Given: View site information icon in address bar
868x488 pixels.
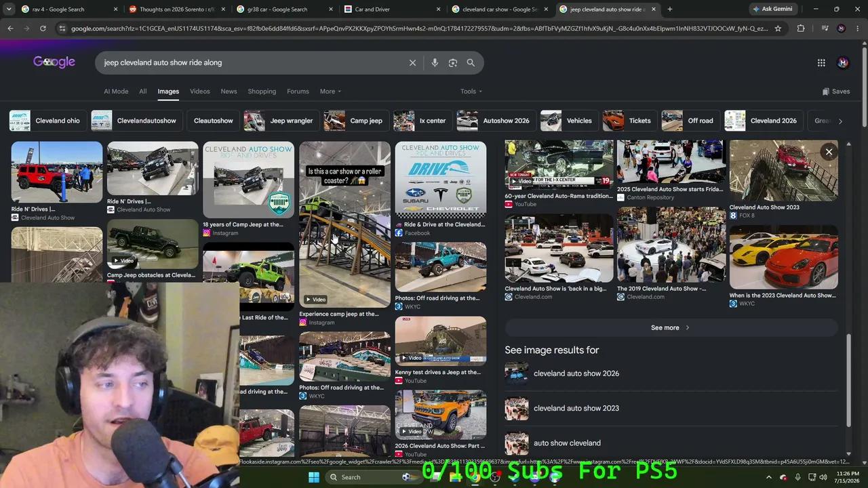Looking at the screenshot, I should (x=62, y=28).
